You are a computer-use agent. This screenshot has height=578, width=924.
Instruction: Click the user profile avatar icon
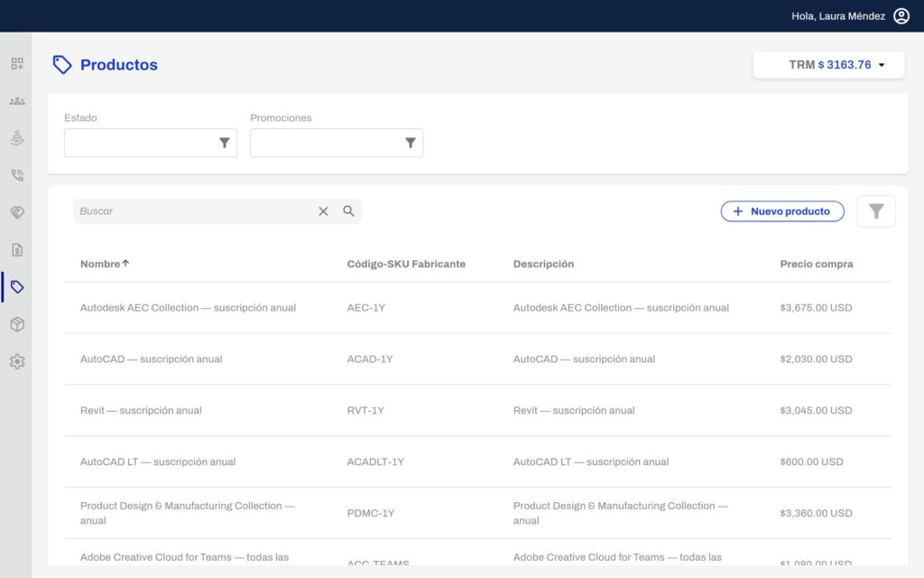pos(901,16)
